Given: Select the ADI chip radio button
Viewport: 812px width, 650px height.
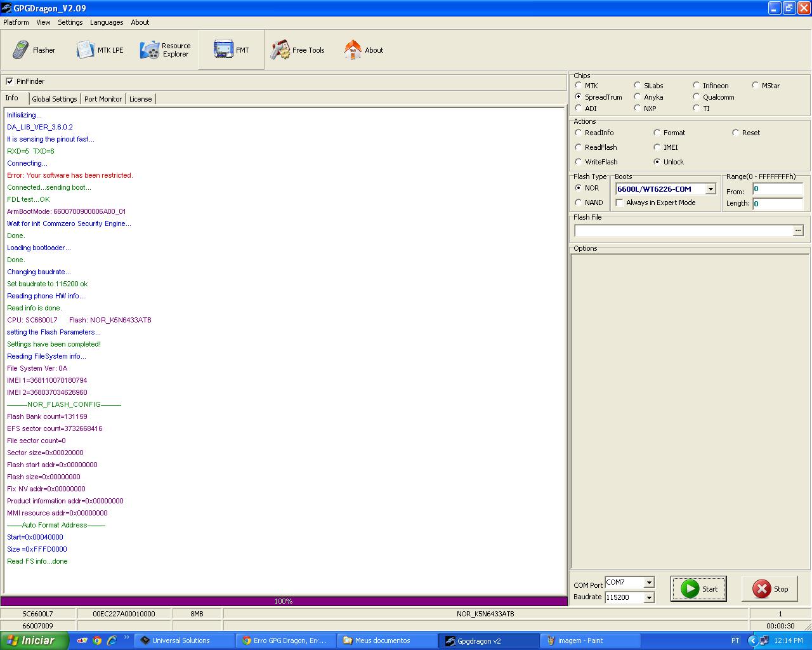Looking at the screenshot, I should click(x=578, y=108).
